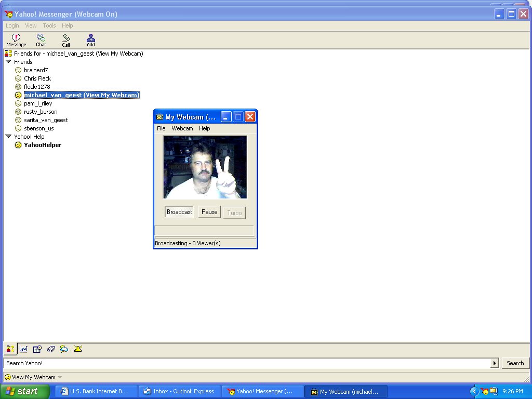Image resolution: width=532 pixels, height=399 pixels.
Task: Open the File menu in My Webcam
Action: point(161,128)
